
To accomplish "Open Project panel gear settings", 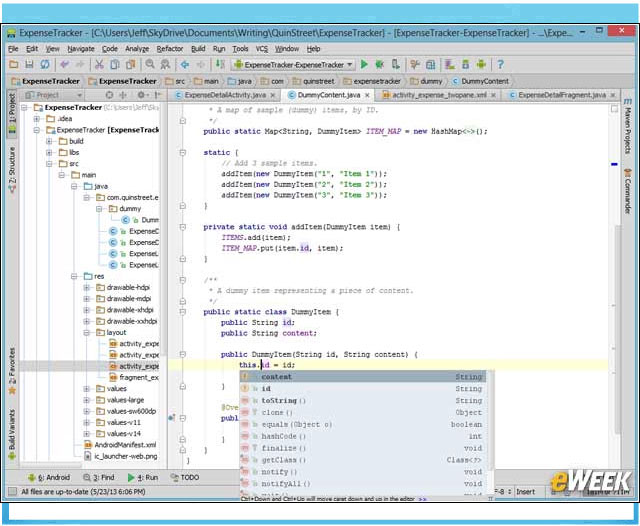I will point(142,95).
